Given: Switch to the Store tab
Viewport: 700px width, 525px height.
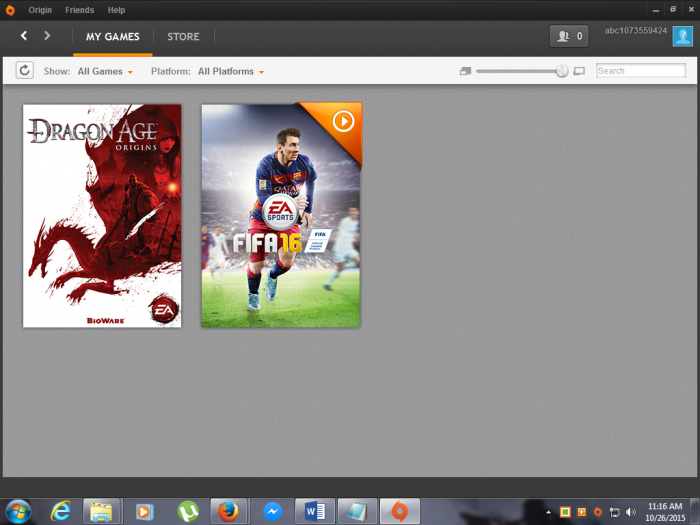Looking at the screenshot, I should 183,37.
